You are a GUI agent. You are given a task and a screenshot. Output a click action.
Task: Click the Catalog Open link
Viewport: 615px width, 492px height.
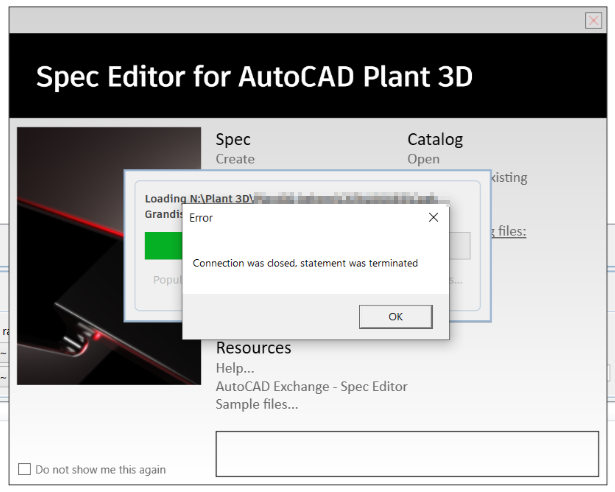coord(423,159)
